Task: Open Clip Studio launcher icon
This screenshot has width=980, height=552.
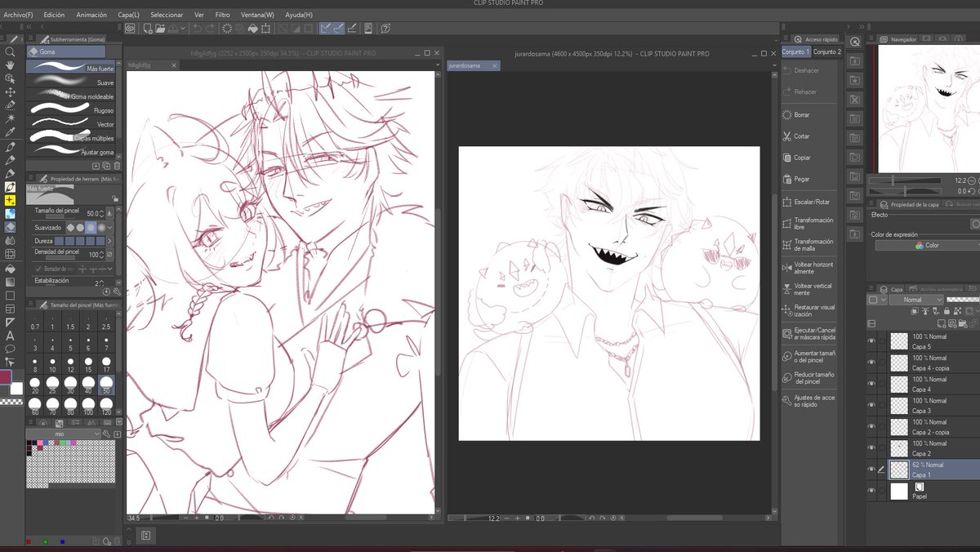Action: pos(130,28)
